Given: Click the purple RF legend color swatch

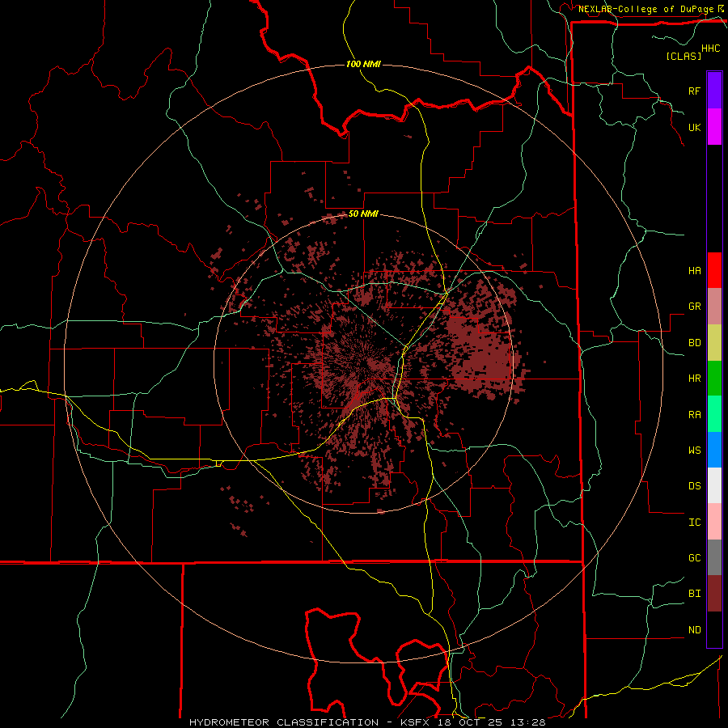Looking at the screenshot, I should (x=714, y=91).
